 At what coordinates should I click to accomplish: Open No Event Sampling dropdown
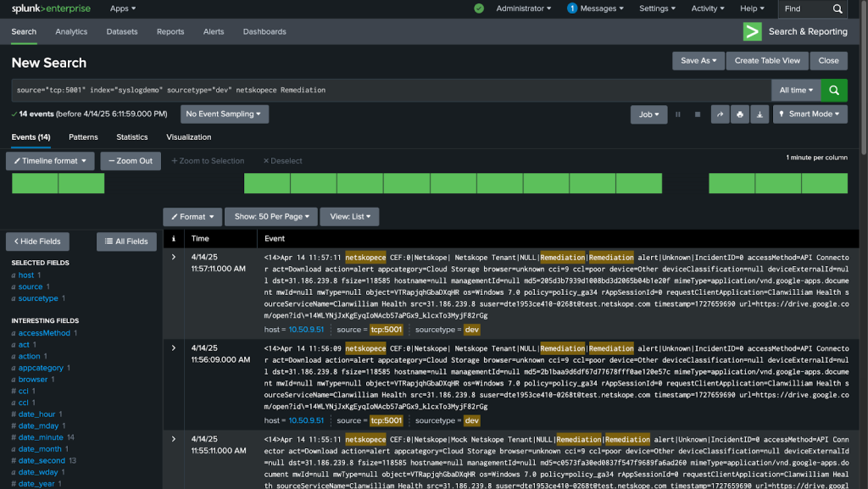tap(224, 114)
